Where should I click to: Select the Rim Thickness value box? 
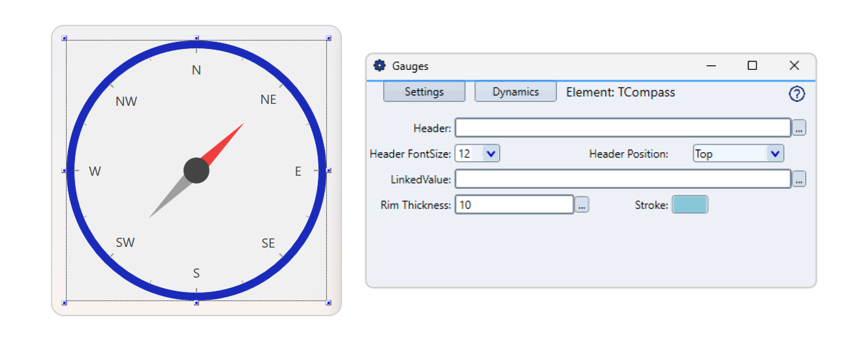click(514, 205)
